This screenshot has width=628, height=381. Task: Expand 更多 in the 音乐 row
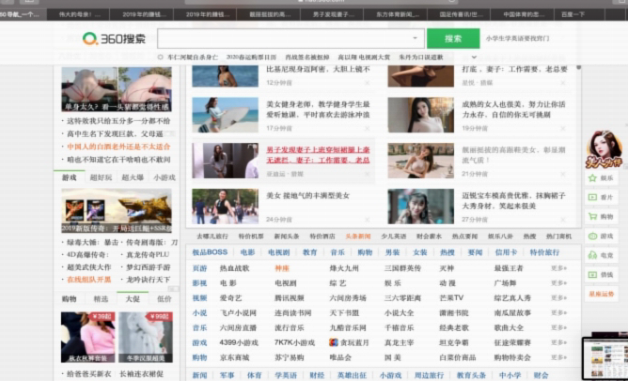559,327
